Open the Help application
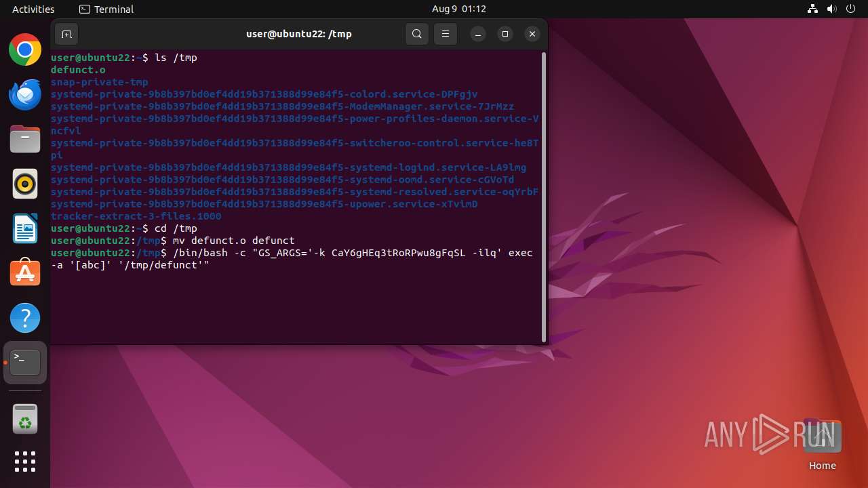The image size is (868, 488). click(25, 318)
